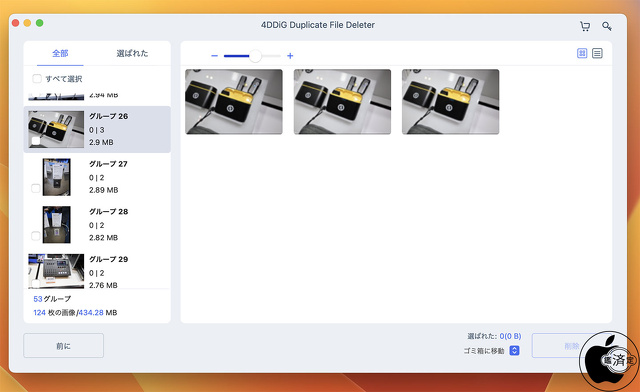Check the すべて選択 checkbox
Viewport: 640px width, 392px height.
[x=37, y=78]
